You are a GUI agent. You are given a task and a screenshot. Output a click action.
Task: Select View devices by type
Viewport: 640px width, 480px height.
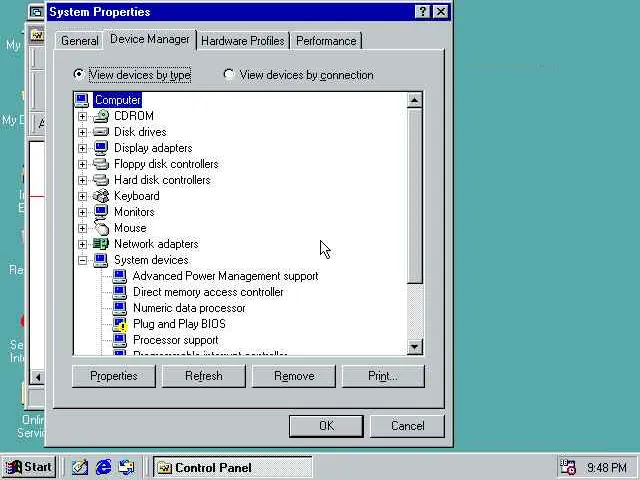[133, 75]
